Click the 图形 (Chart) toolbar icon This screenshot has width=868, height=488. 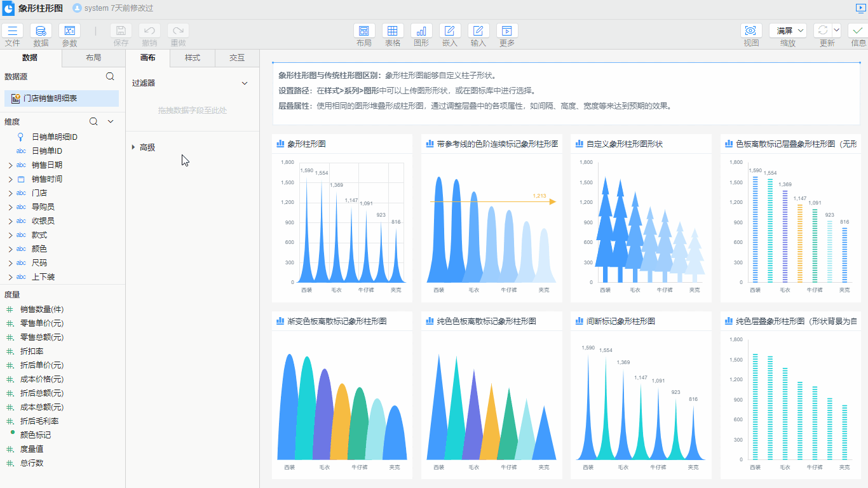pos(421,31)
